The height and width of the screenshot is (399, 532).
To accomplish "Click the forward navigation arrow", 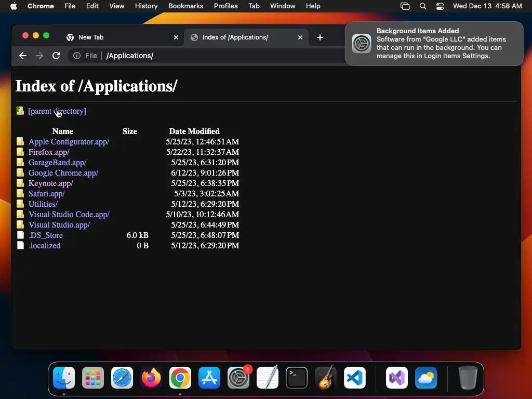I will click(x=39, y=56).
